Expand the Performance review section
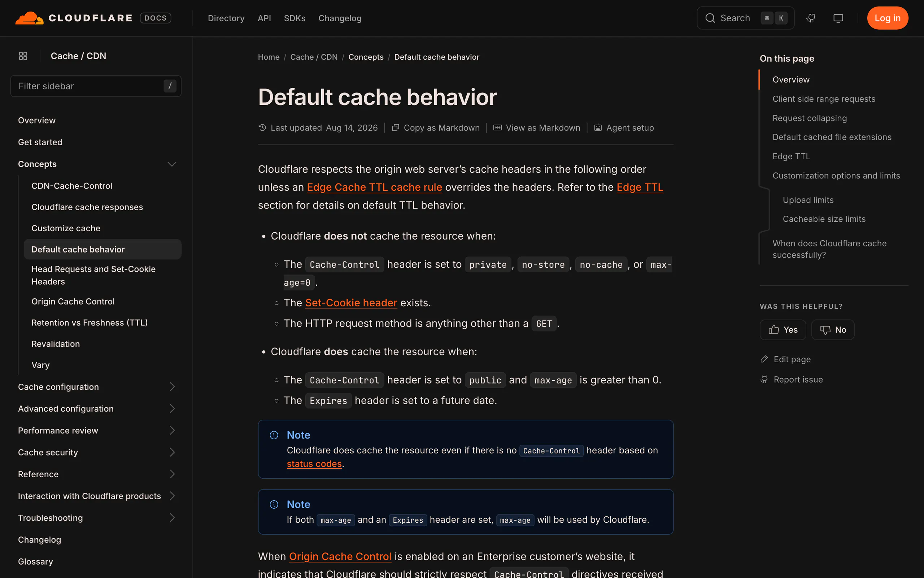 [172, 431]
